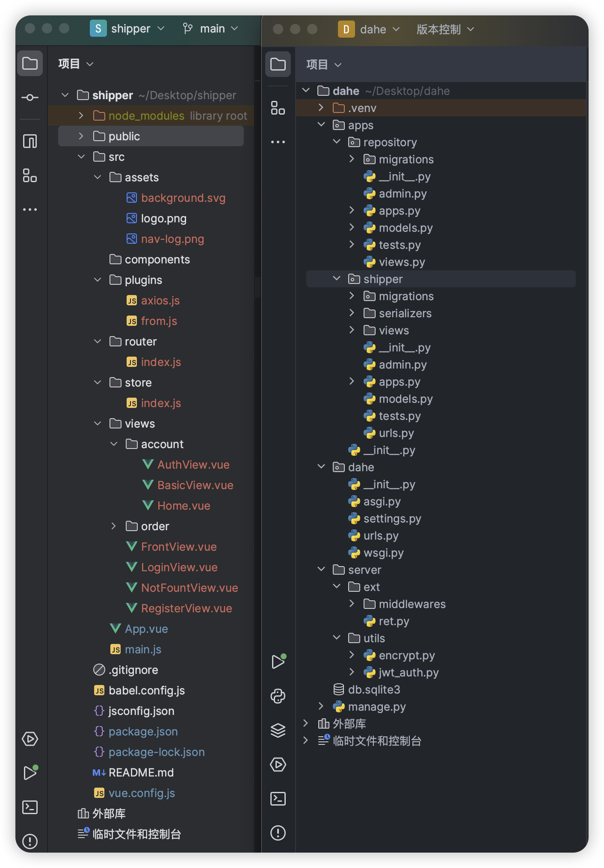
Task: Open the shipper project selector dropdown
Action: coord(127,29)
